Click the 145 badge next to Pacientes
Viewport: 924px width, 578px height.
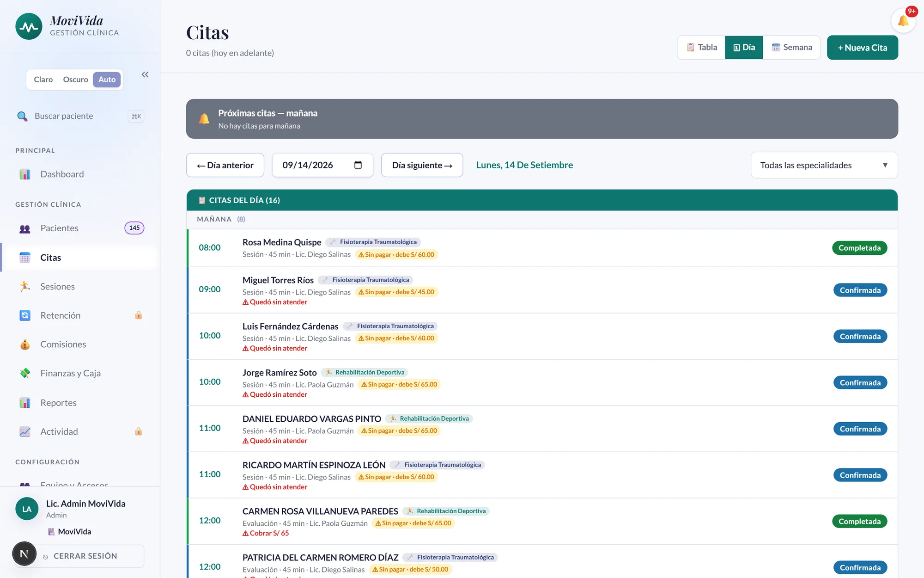click(x=134, y=228)
